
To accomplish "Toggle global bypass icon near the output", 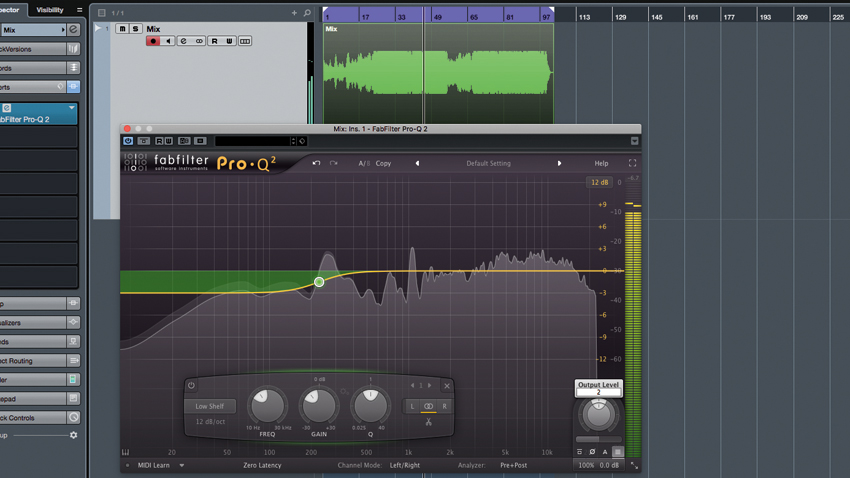I will tap(579, 451).
